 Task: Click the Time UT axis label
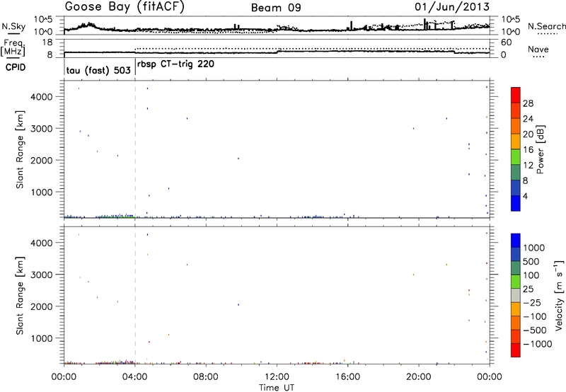pyautogui.click(x=277, y=386)
